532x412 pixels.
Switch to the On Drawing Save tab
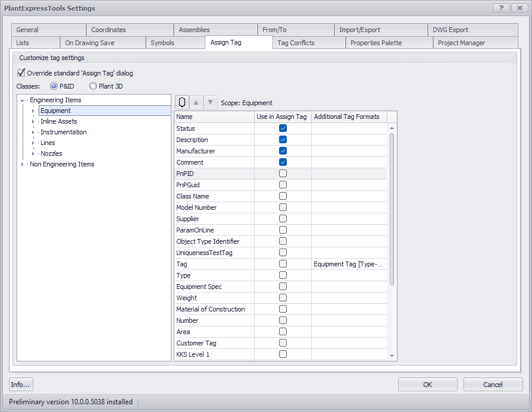pos(103,43)
